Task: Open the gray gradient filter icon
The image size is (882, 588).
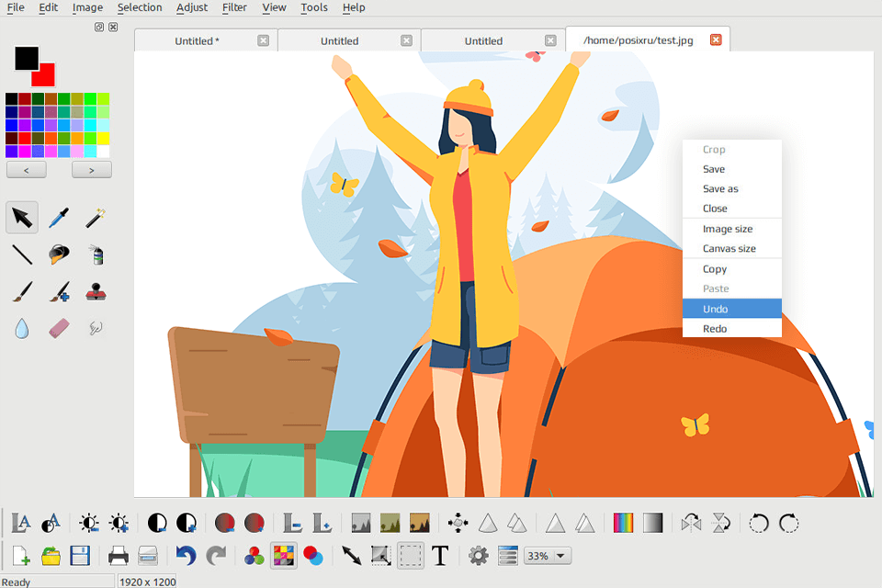Action: pyautogui.click(x=653, y=524)
